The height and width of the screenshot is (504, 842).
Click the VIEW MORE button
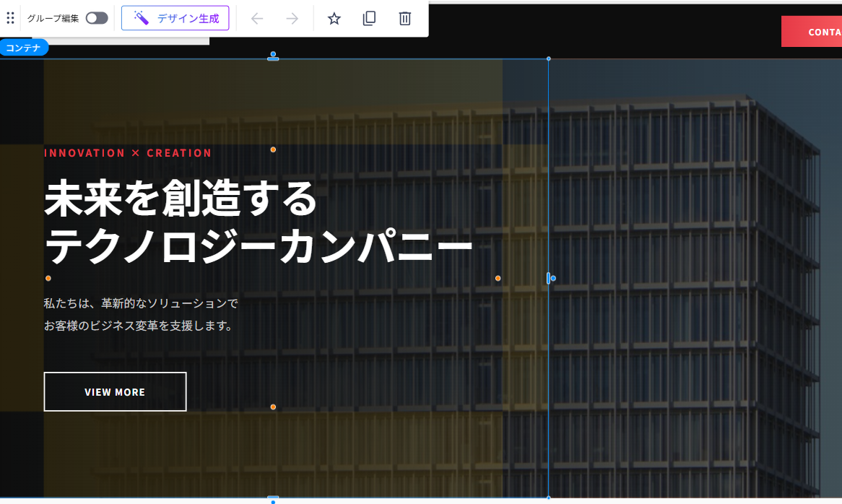coord(115,392)
